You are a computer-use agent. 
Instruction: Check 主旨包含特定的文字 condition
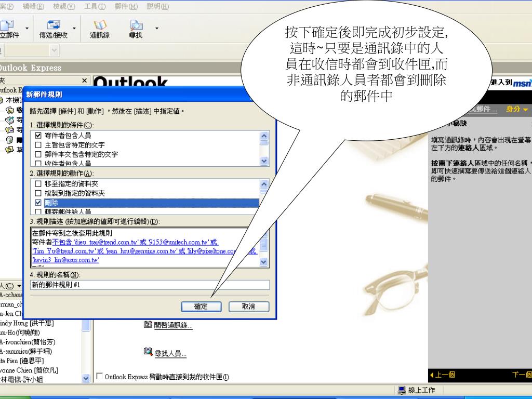pos(38,145)
